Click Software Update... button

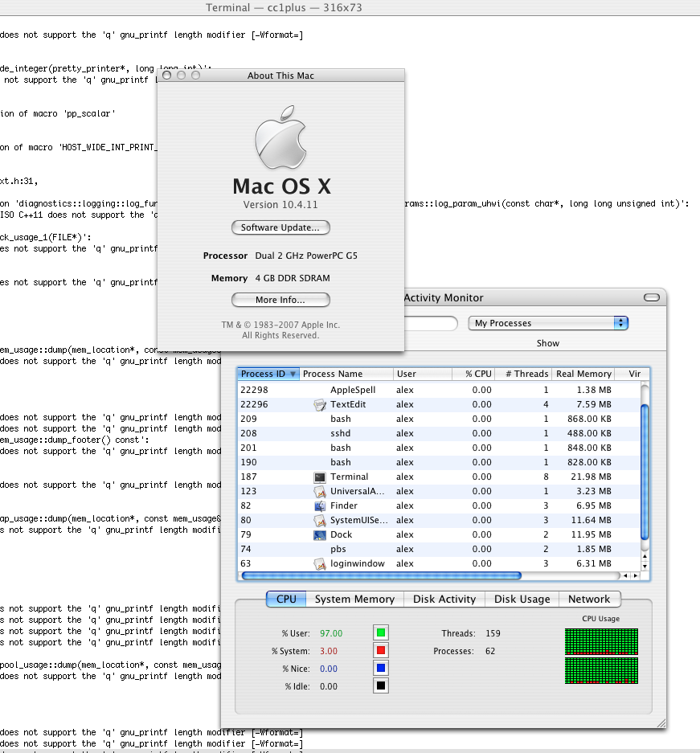(x=280, y=227)
